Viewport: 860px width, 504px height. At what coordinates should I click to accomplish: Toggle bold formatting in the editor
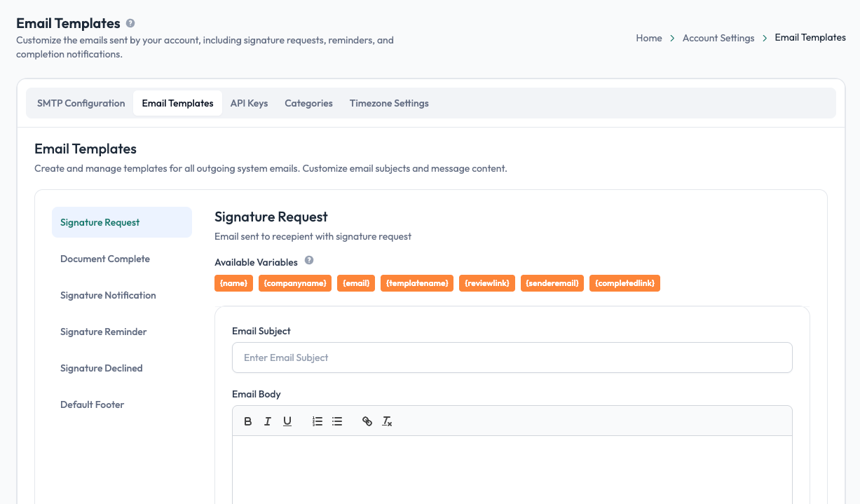click(248, 421)
